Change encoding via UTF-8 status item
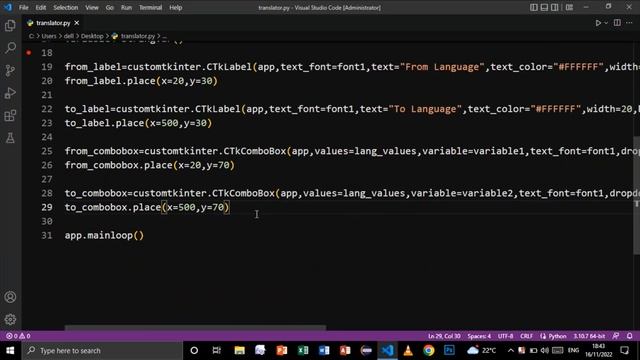The height and width of the screenshot is (360, 640). pyautogui.click(x=505, y=336)
